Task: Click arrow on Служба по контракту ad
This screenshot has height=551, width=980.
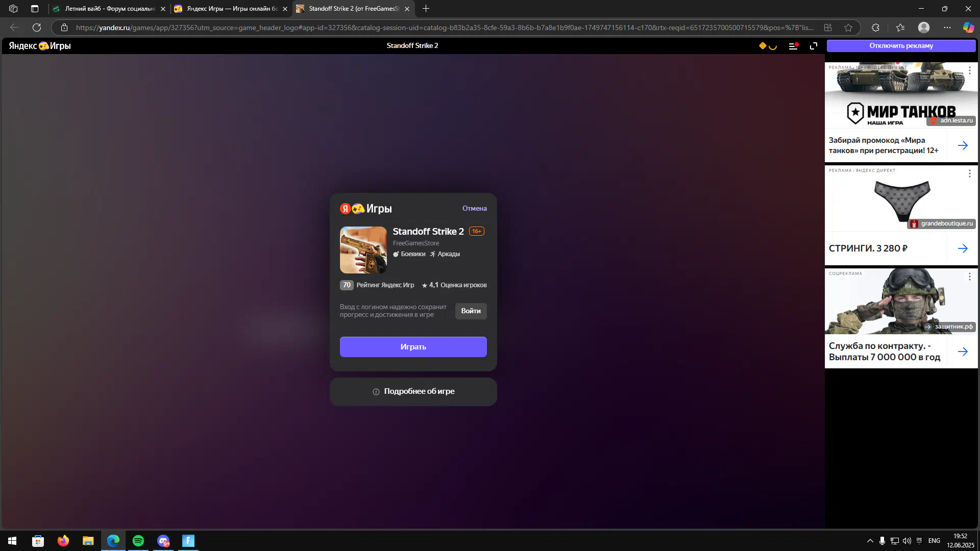Action: click(963, 352)
